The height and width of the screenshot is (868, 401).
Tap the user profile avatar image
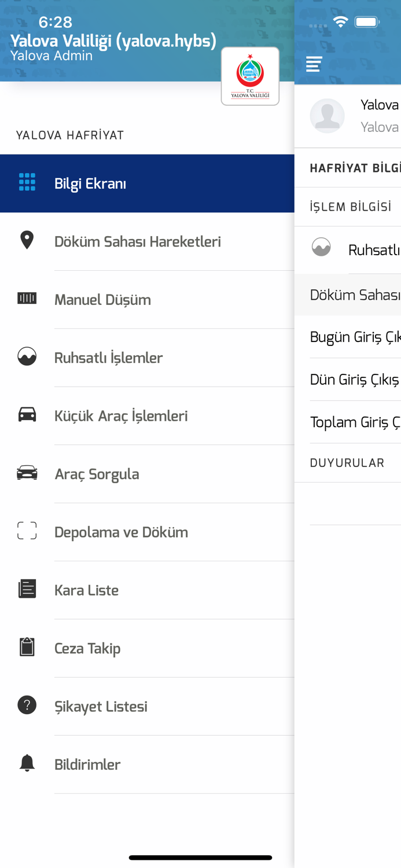click(x=328, y=116)
